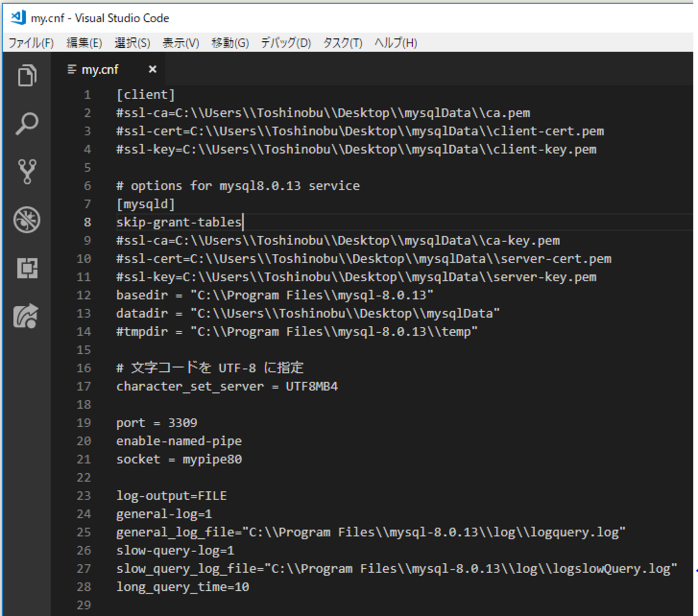This screenshot has height=616, width=698.
Task: Click the general_log_file path line
Action: (x=371, y=533)
